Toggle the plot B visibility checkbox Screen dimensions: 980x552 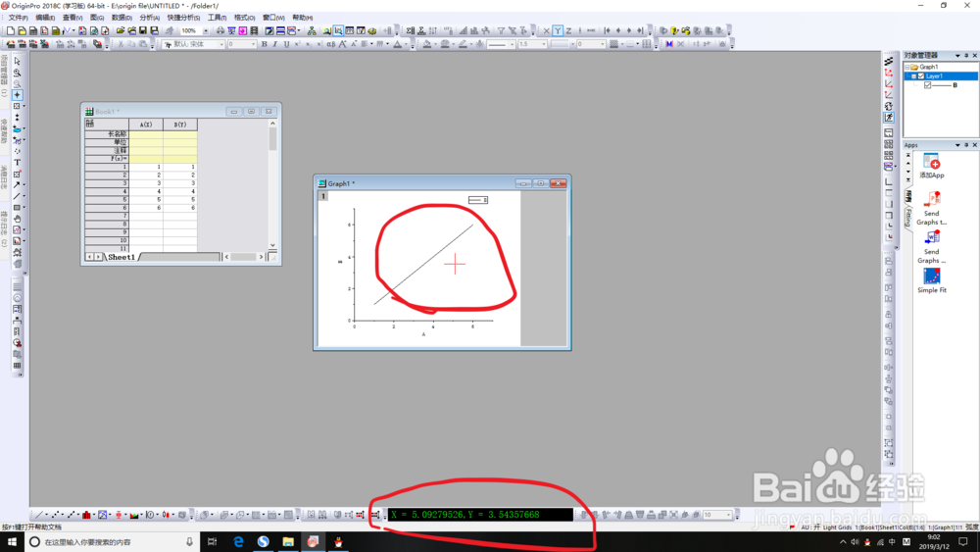[x=927, y=85]
